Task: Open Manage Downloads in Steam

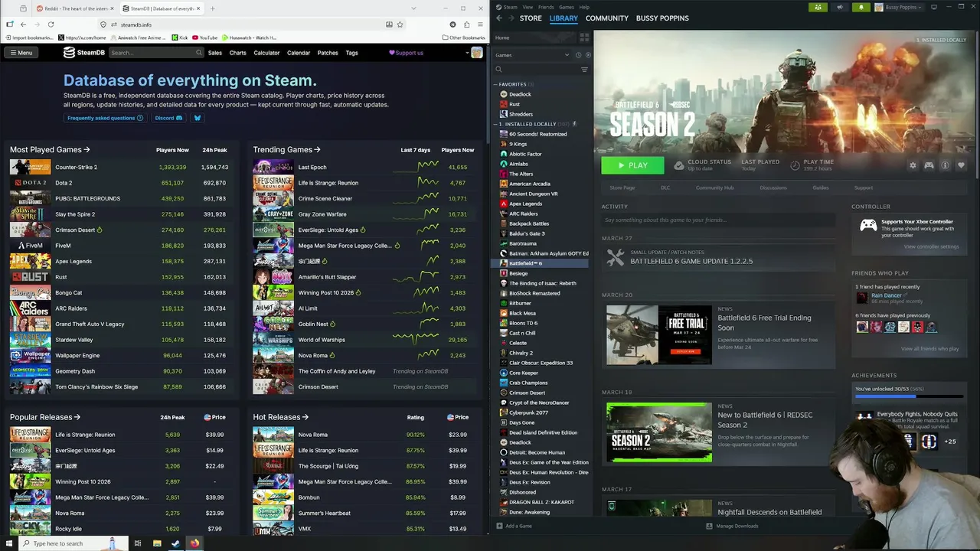Action: tap(732, 526)
